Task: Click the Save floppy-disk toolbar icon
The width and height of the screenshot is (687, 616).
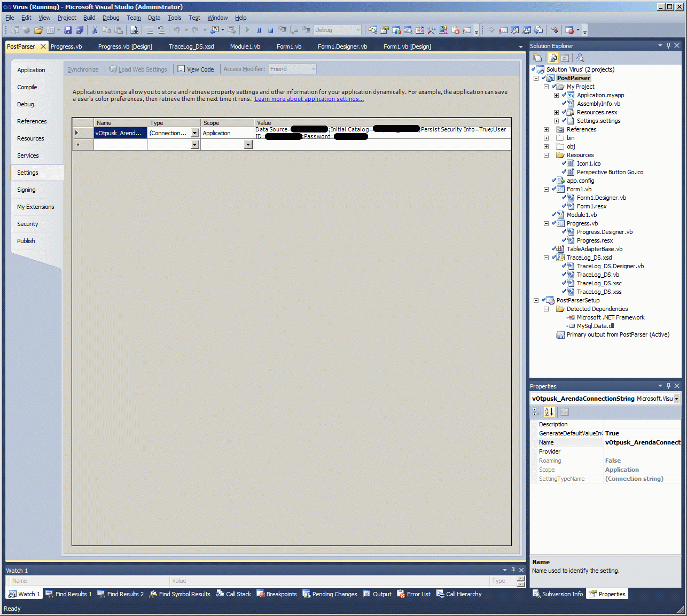Action: (x=68, y=30)
